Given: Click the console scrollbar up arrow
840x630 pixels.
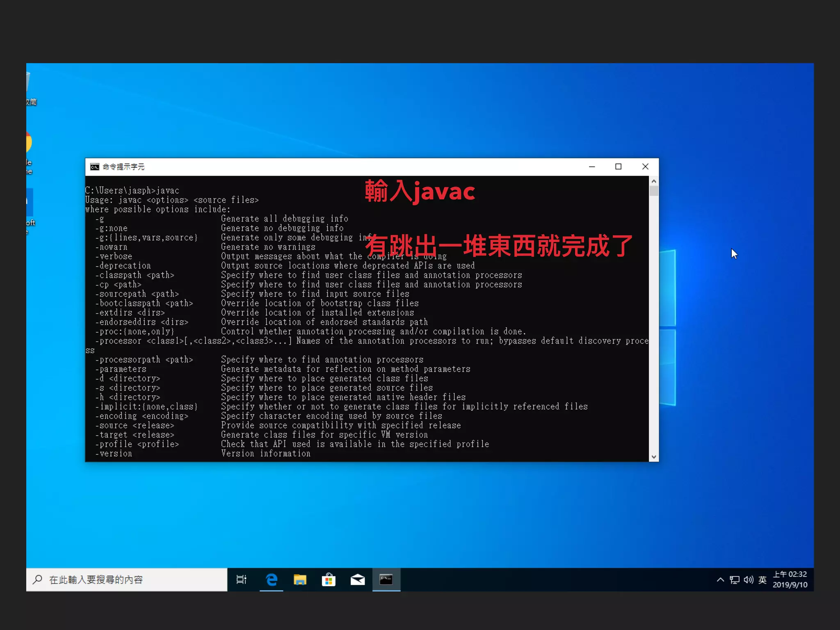Looking at the screenshot, I should point(654,181).
